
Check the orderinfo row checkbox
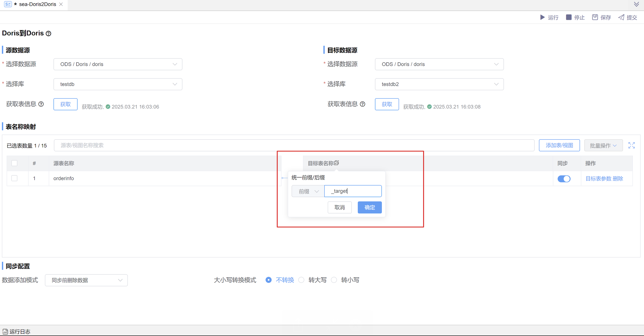point(15,178)
